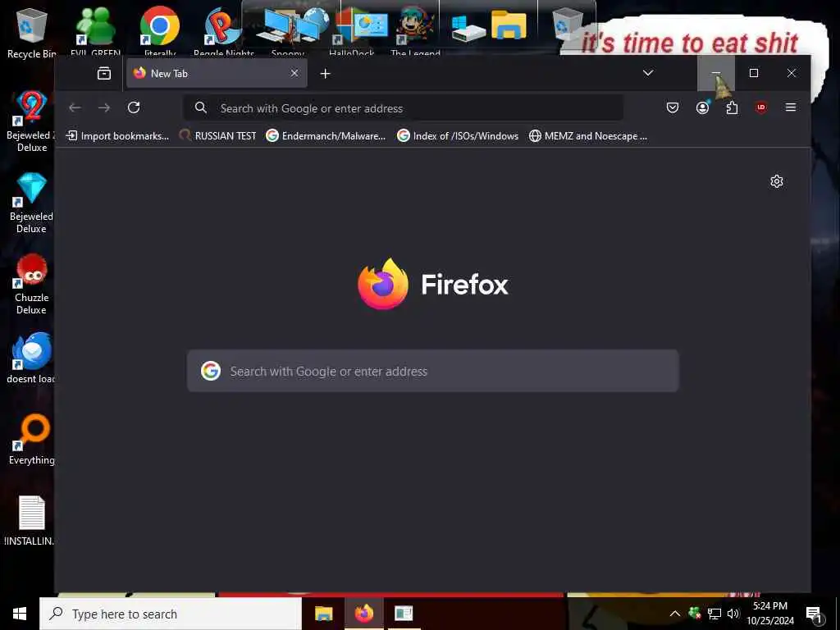Open Recycle Bin desktop icon
Image resolution: width=840 pixels, height=630 pixels.
32,33
